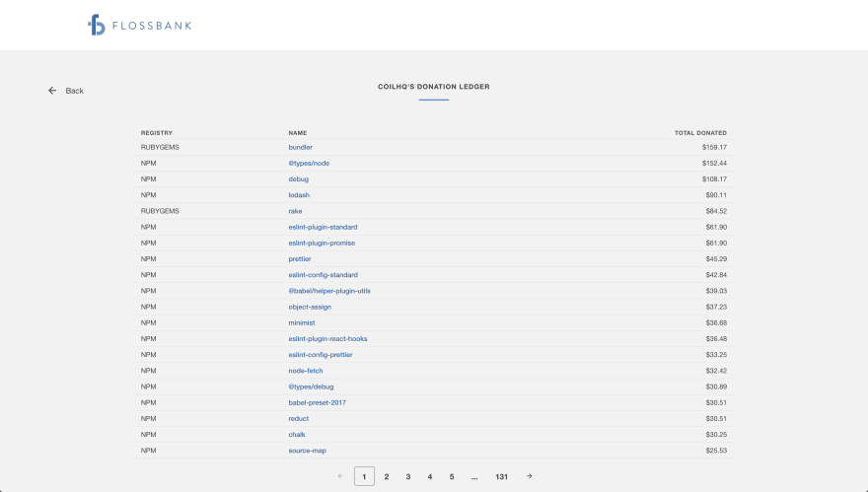This screenshot has height=492, width=868.
Task: Click the $32.42 donation amount
Action: click(716, 371)
